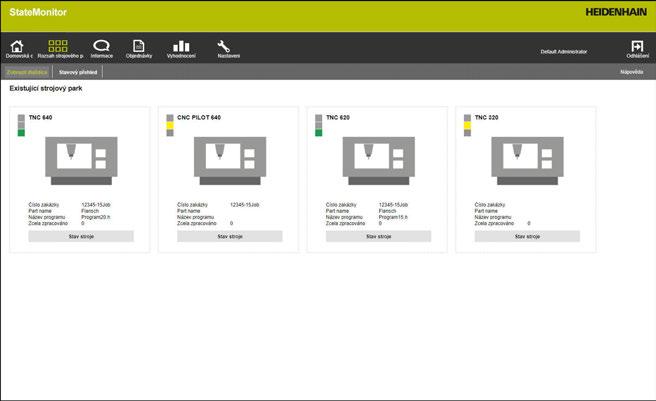
Task: Click the CNC PILOT 640 machine image
Action: [230, 160]
